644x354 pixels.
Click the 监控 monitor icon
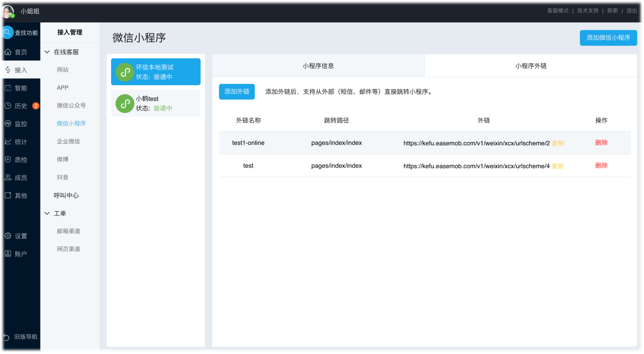tap(8, 124)
